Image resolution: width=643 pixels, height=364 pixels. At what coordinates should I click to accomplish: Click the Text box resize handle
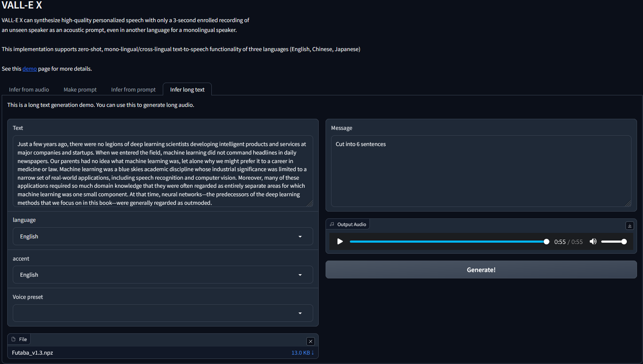(x=310, y=203)
